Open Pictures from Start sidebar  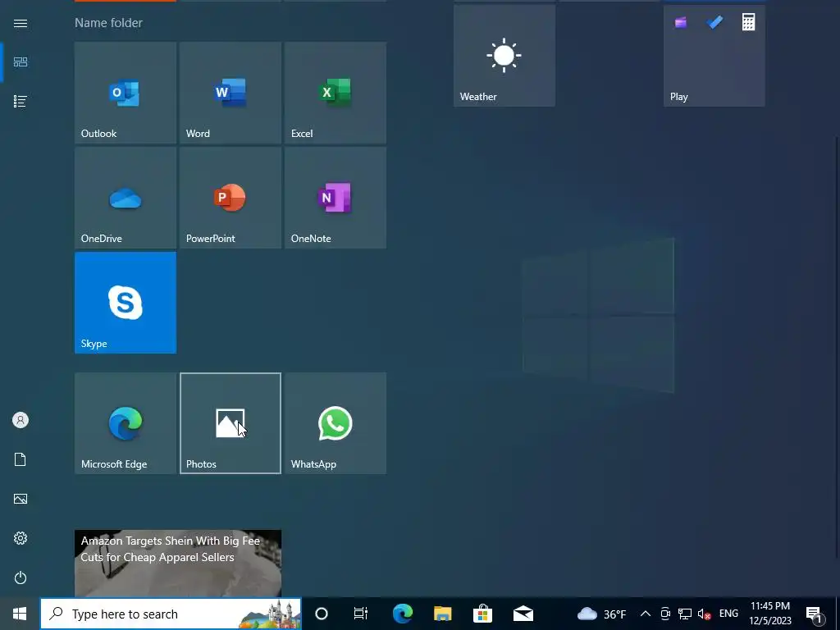[21, 499]
